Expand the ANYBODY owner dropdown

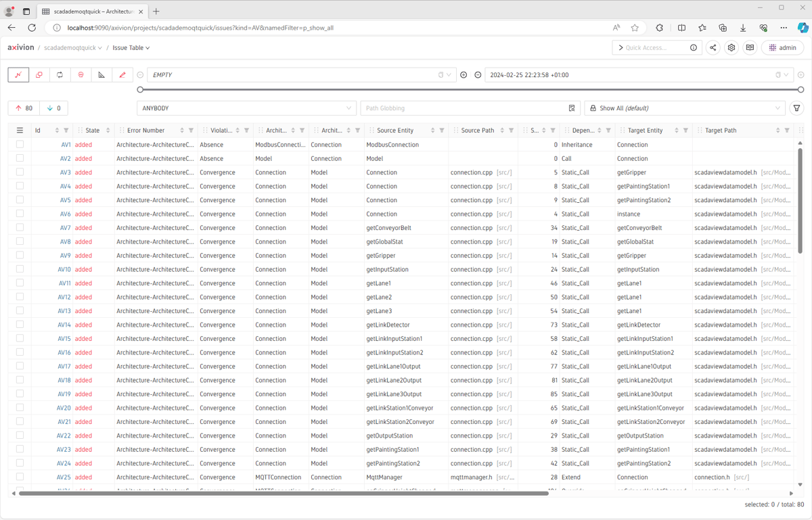pyautogui.click(x=246, y=108)
